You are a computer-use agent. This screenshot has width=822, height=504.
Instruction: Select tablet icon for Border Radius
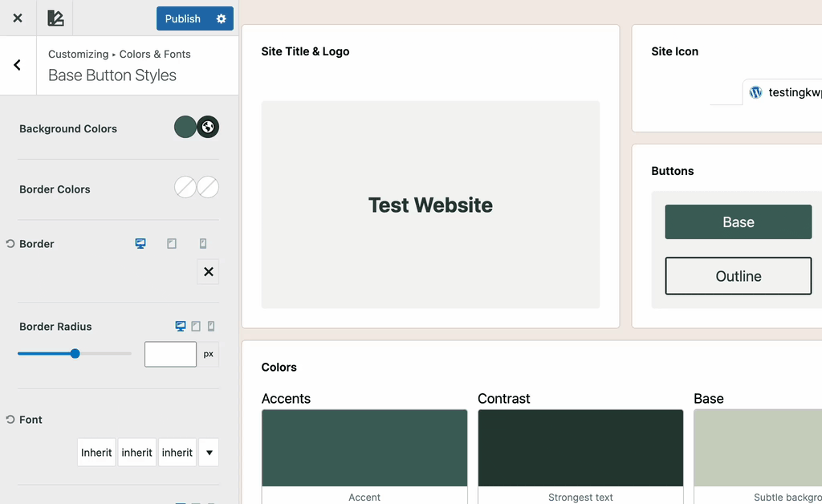coord(196,327)
